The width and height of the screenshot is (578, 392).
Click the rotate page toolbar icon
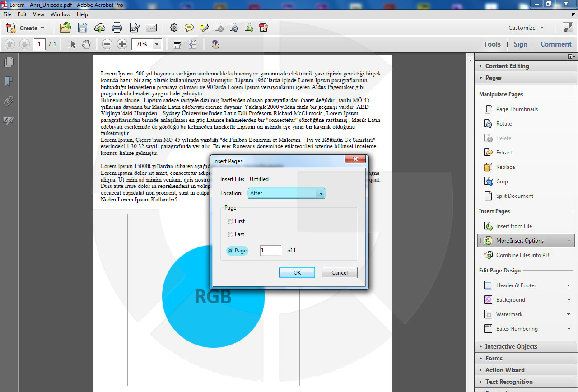pyautogui.click(x=234, y=28)
